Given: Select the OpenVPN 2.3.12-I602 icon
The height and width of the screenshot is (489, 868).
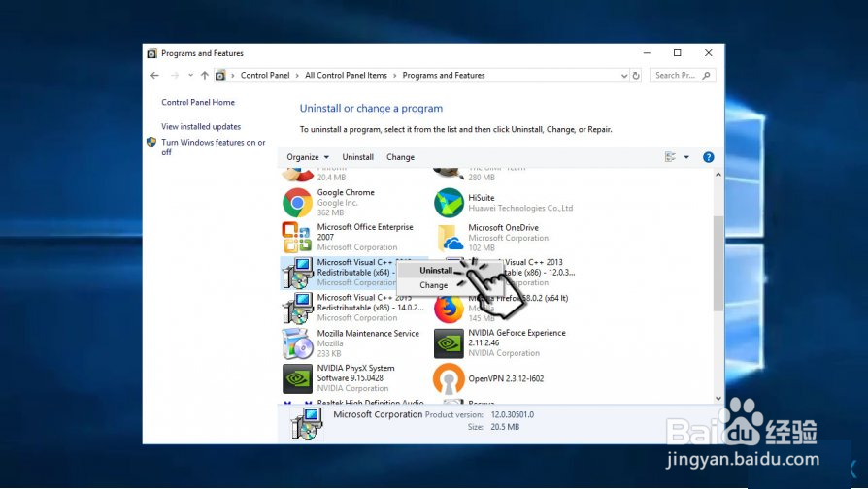Looking at the screenshot, I should pos(449,379).
